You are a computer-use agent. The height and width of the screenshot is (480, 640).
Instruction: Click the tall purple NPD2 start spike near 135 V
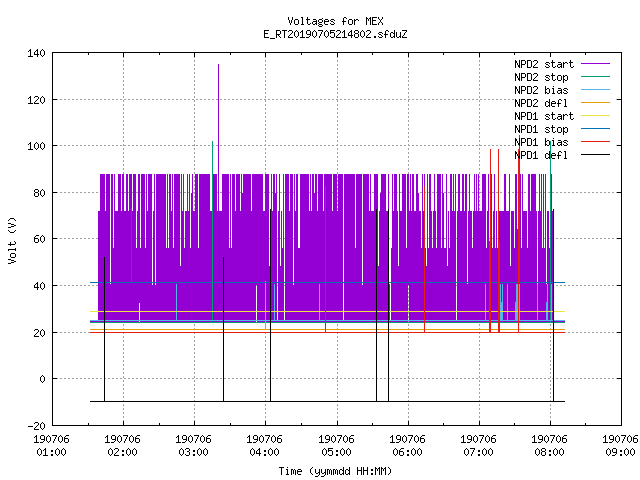tap(218, 118)
